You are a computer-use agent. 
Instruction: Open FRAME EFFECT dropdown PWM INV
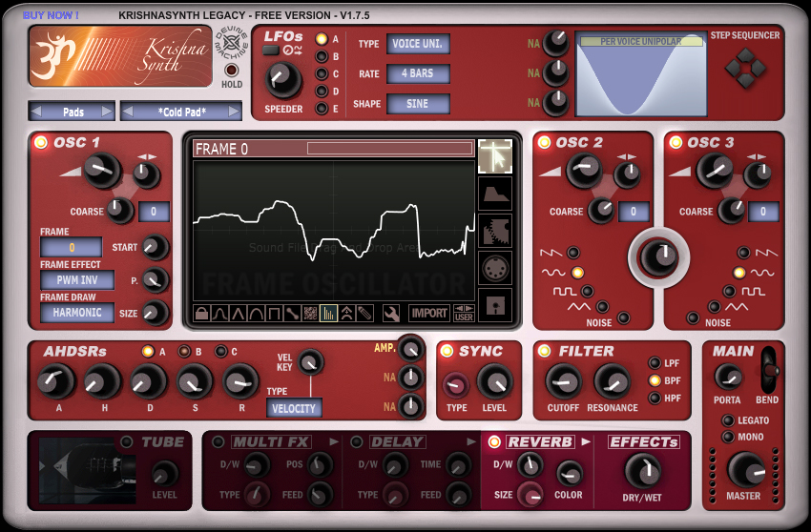click(x=77, y=280)
